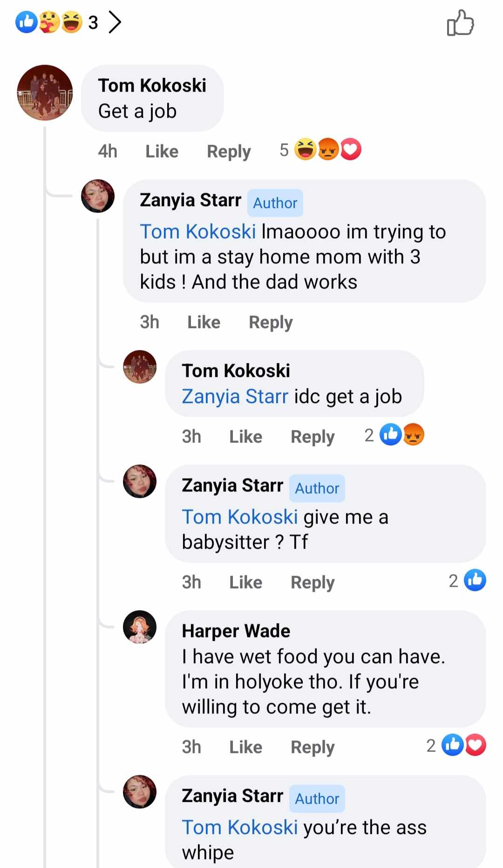This screenshot has width=503, height=868.
Task: Open Tom Kokoski mention in the "lmaoooo" reply
Action: coord(198,232)
